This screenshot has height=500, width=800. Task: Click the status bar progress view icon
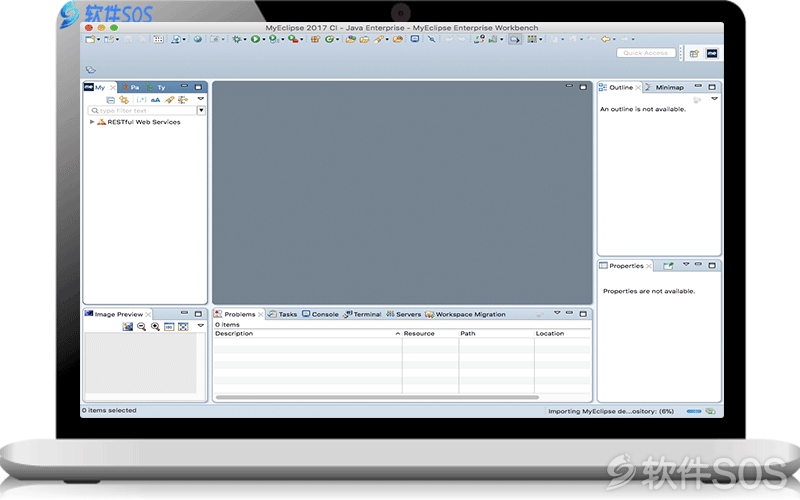(710, 411)
